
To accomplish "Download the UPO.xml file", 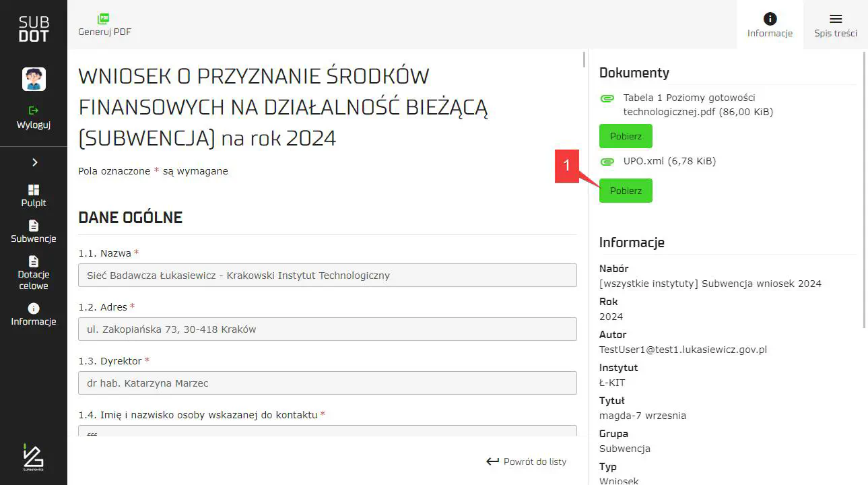I will 626,191.
